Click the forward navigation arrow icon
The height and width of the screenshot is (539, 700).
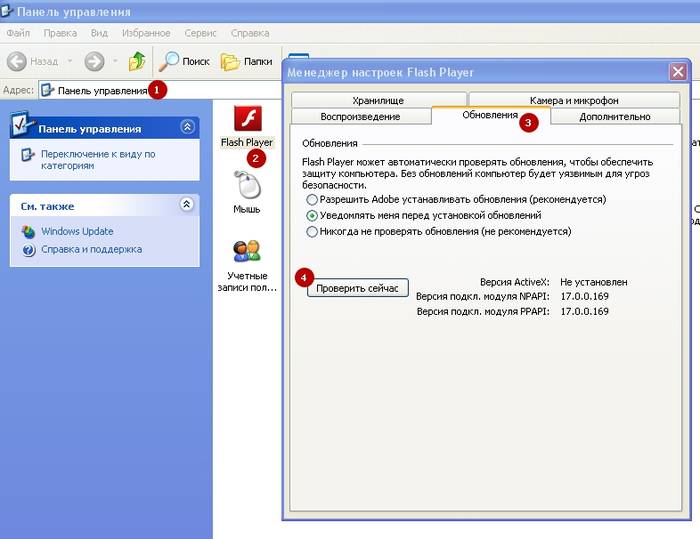click(94, 62)
